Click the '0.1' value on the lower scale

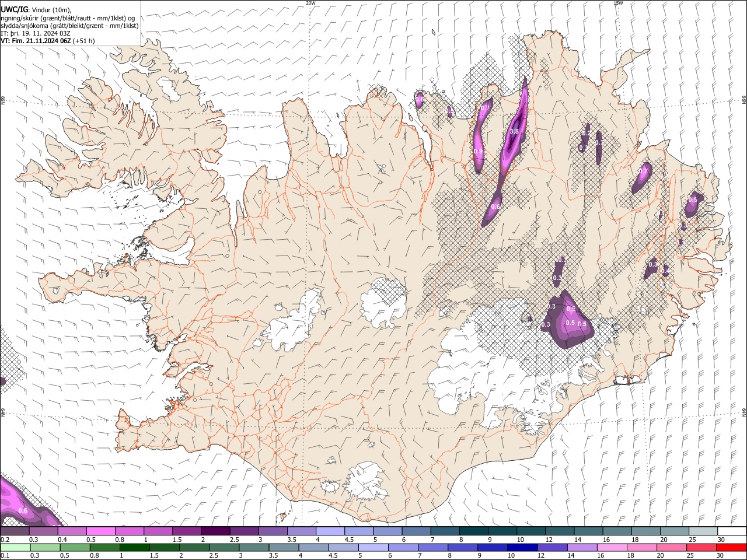click(x=5, y=556)
